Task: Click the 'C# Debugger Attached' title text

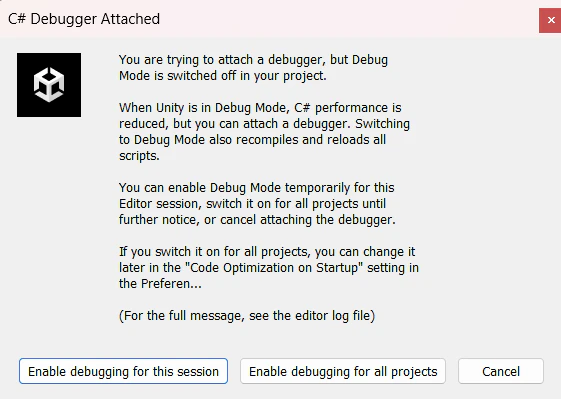Action: 84,19
